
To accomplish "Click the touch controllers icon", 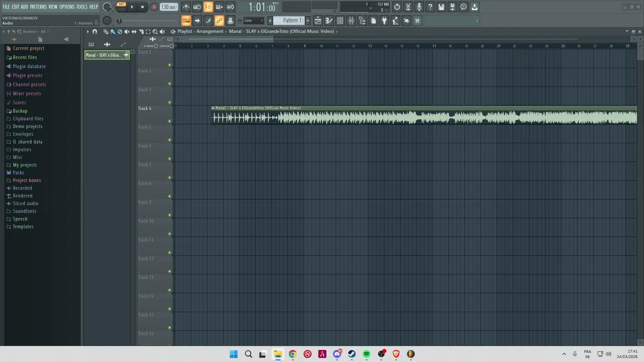I will (x=407, y=21).
